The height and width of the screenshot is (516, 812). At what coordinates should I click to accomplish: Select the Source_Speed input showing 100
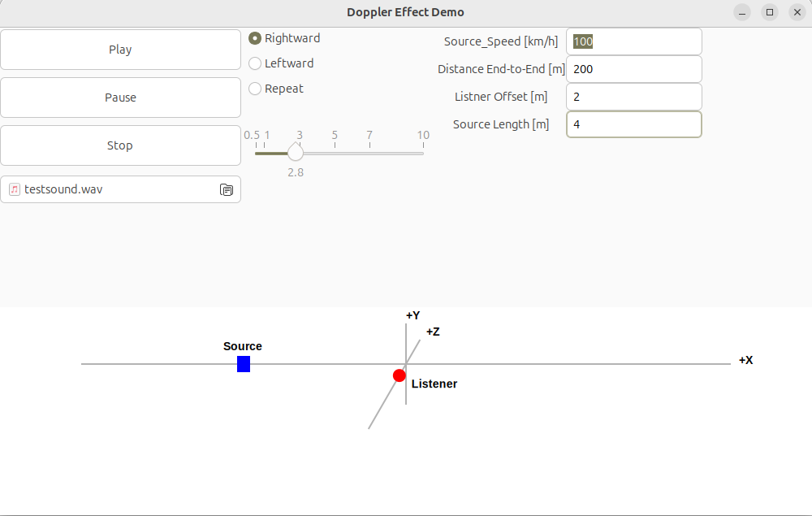click(x=633, y=41)
